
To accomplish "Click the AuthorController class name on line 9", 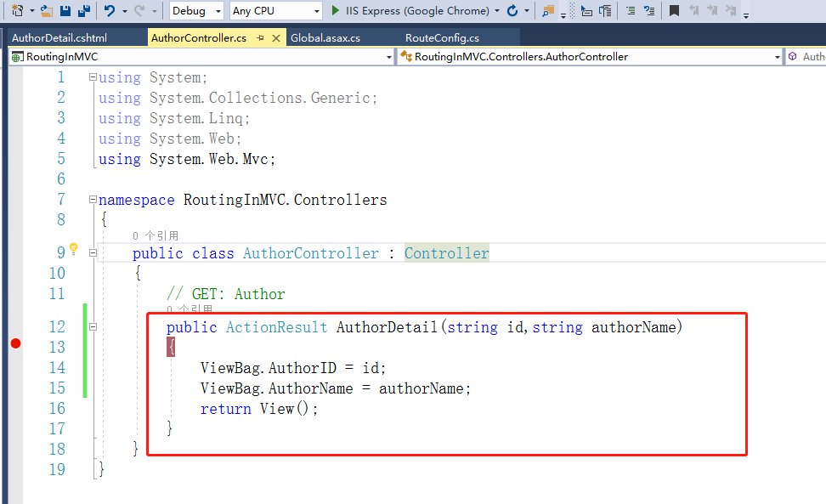I will tap(310, 253).
